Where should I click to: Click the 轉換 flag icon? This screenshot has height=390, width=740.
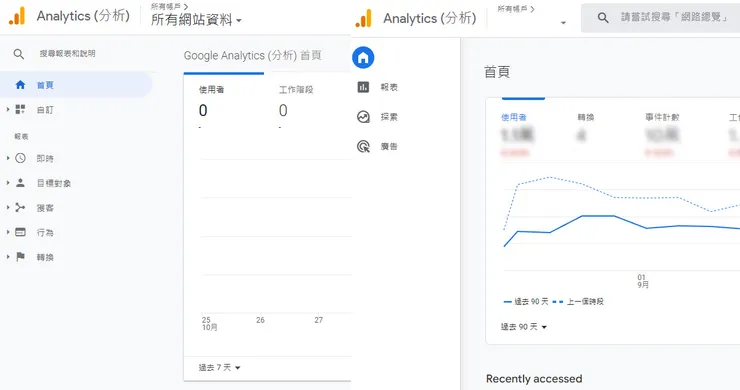click(20, 257)
